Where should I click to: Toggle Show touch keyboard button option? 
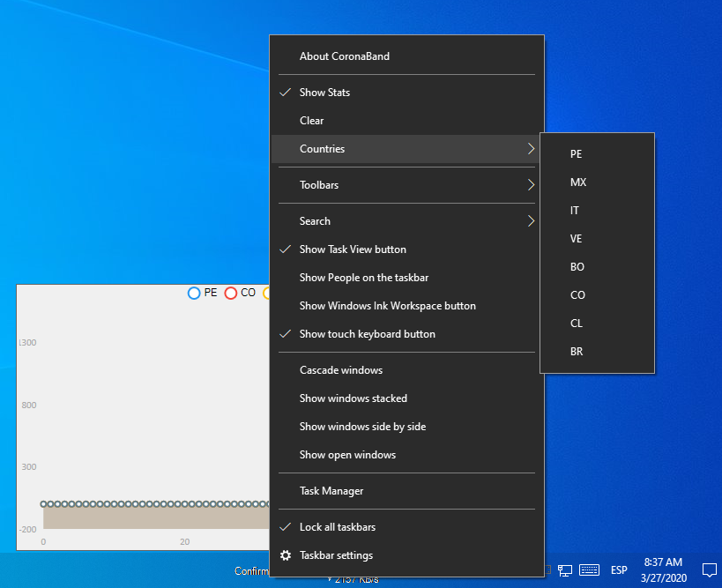[406, 334]
